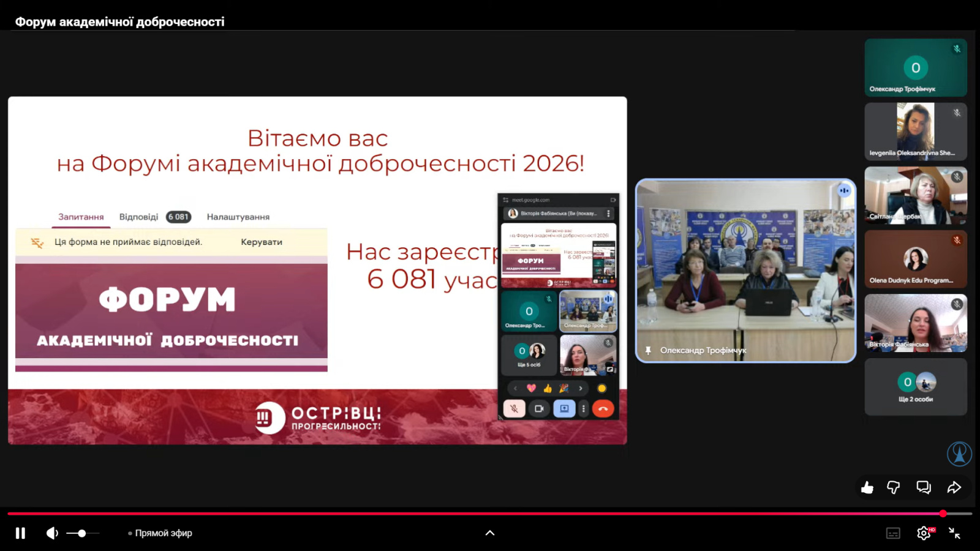This screenshot has width=980, height=551.
Task: Click the red end-call button in Meet
Action: [x=603, y=408]
